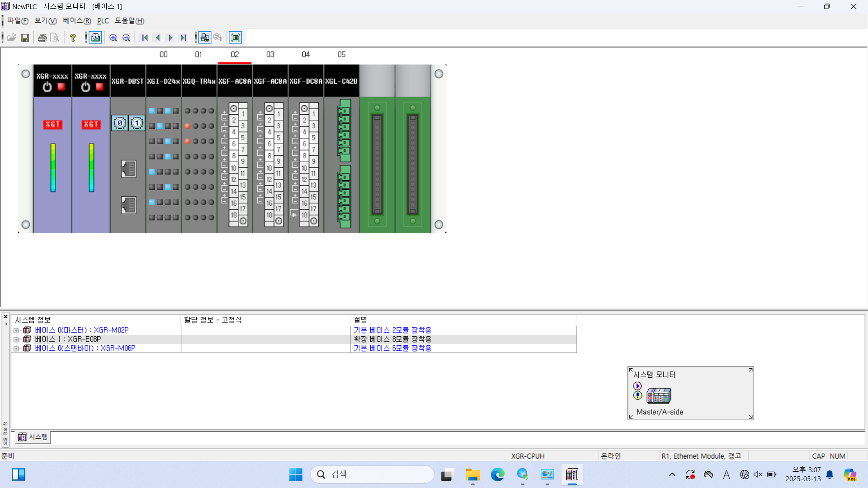Click the print icon in the toolbar

coord(42,38)
